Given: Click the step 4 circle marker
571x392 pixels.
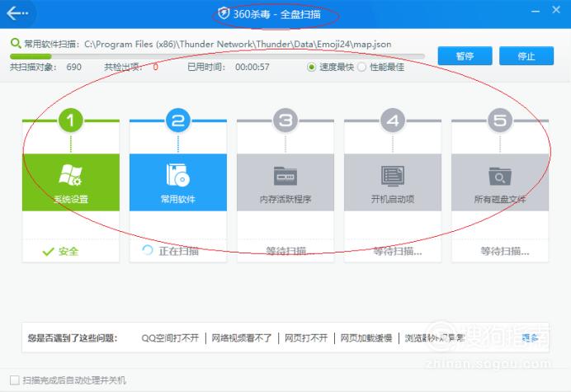Looking at the screenshot, I should [x=393, y=120].
